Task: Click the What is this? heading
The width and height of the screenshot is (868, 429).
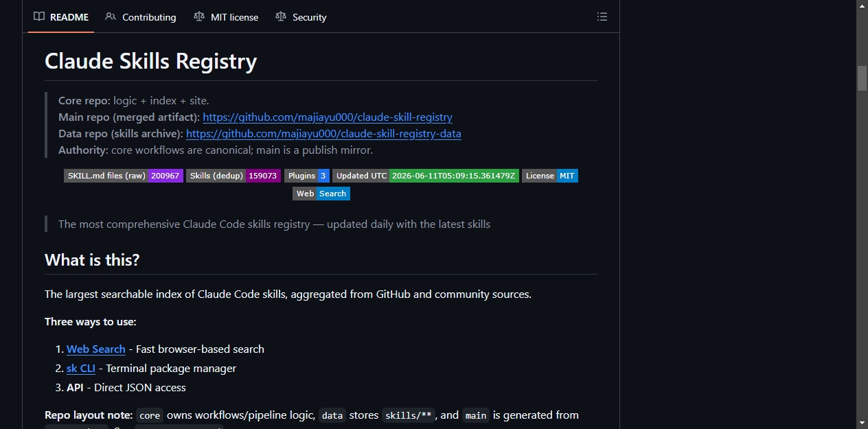Action: point(92,260)
